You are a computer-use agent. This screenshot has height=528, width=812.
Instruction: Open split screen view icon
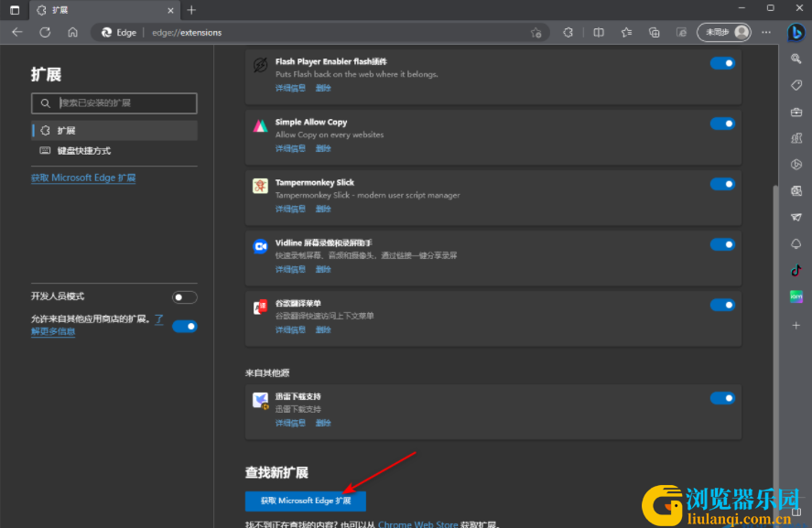coord(599,32)
